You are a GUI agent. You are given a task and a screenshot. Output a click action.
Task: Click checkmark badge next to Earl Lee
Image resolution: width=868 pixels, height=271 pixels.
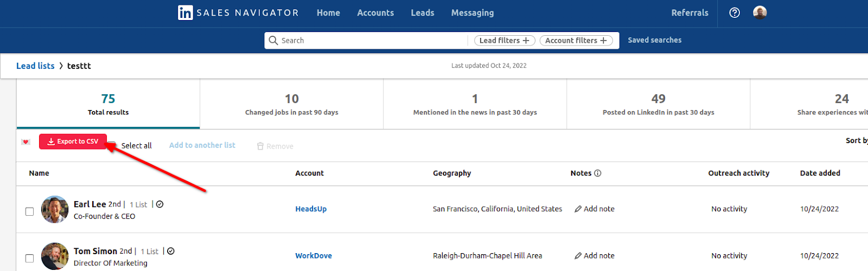(x=160, y=204)
